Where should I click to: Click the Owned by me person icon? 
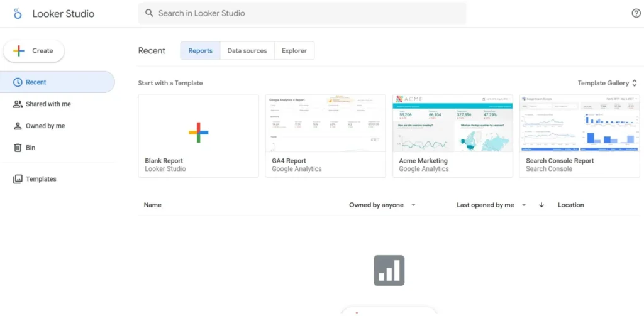click(18, 126)
